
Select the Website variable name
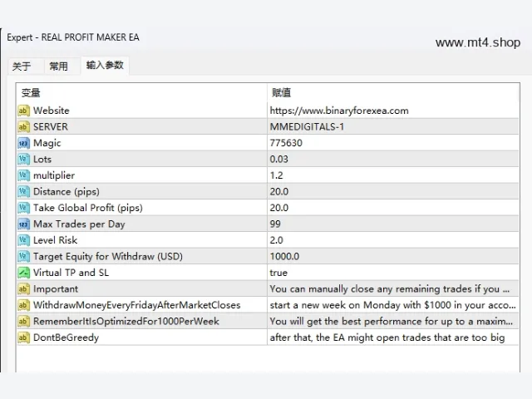click(52, 111)
